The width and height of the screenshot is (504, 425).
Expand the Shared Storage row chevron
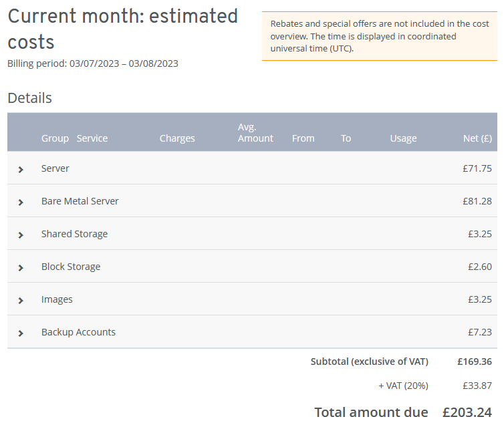point(21,235)
